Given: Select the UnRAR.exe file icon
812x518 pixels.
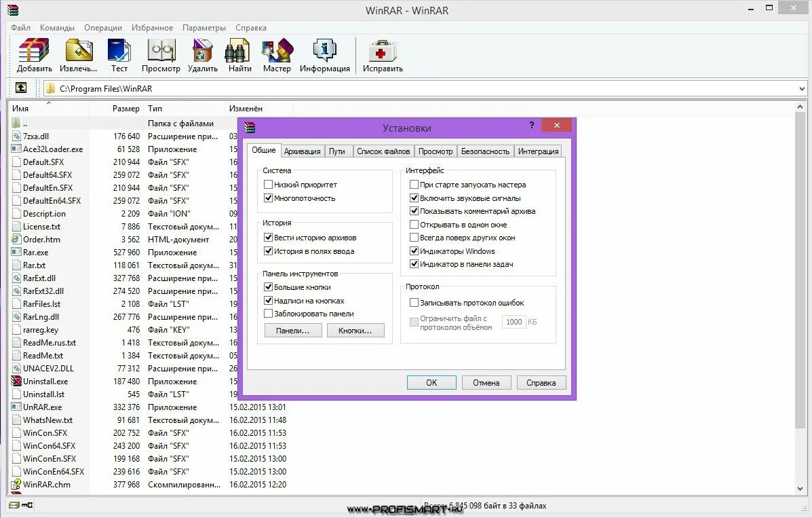Looking at the screenshot, I should [16, 407].
